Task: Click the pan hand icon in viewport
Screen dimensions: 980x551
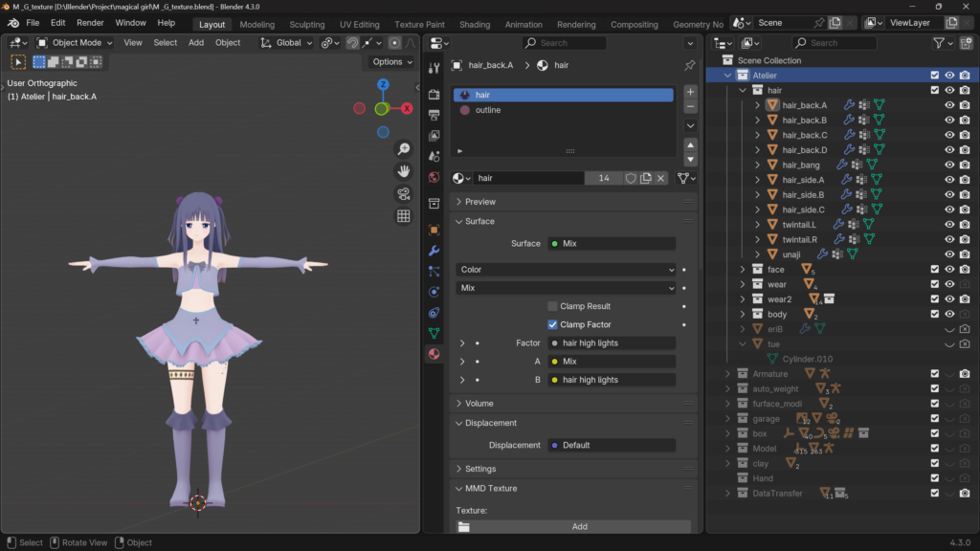Action: tap(404, 171)
